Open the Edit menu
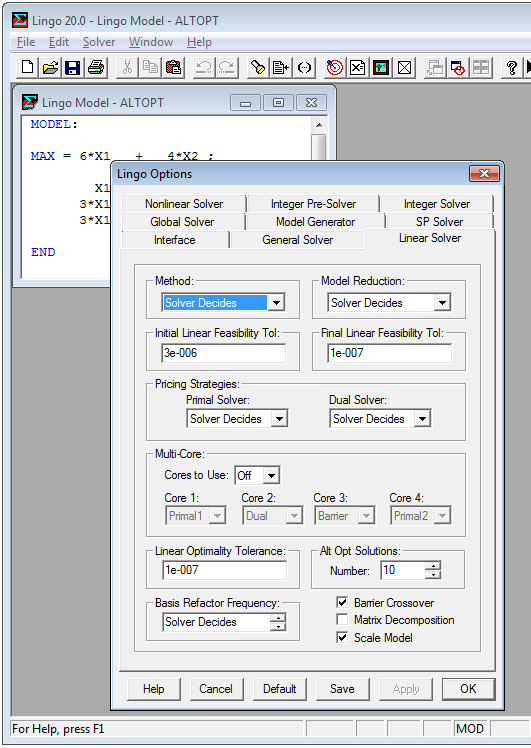 [x=59, y=42]
